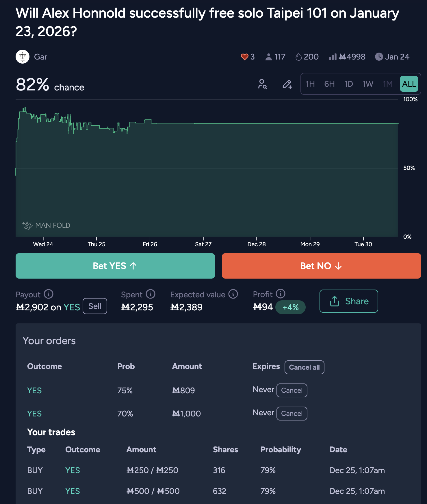Cancel the 75% YES order
427x504 pixels.
[x=292, y=390]
